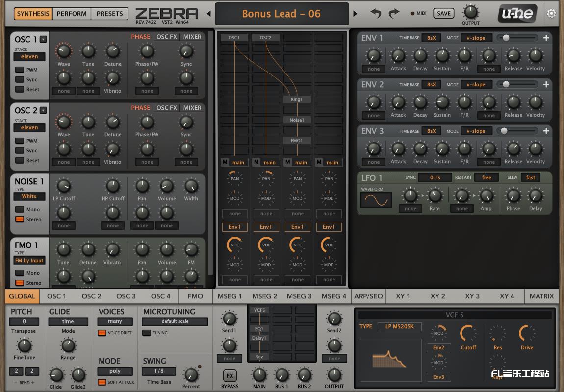Toggle the FX Bypass button
564x392 pixels.
[x=230, y=376]
